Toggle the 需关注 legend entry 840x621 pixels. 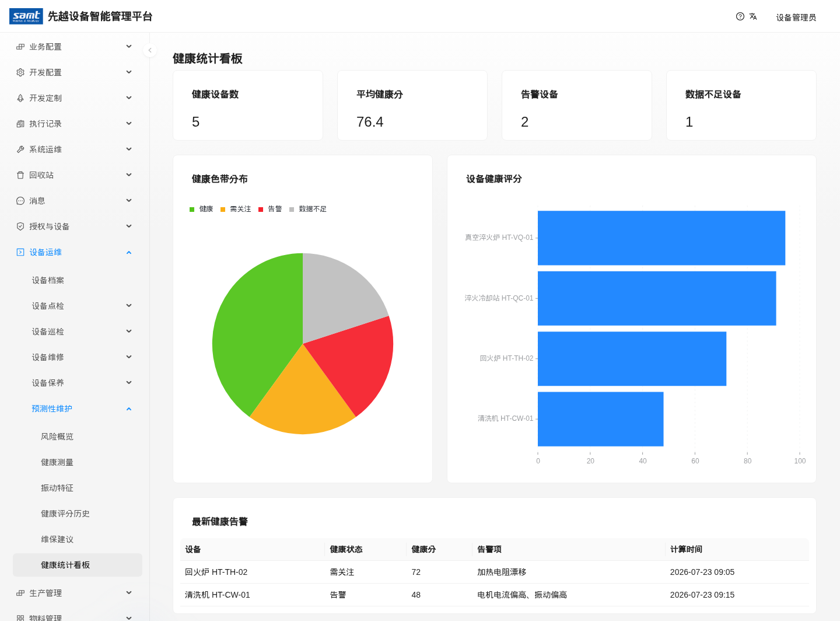pyautogui.click(x=236, y=209)
